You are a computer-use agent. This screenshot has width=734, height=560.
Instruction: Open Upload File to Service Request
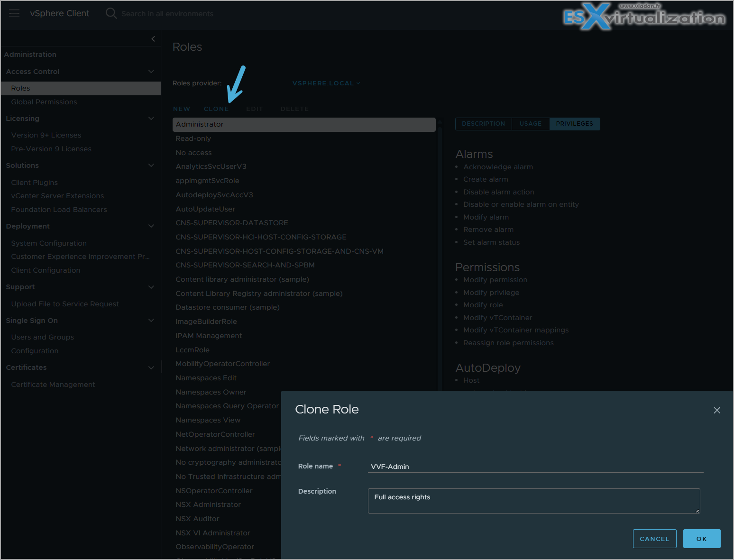click(65, 304)
